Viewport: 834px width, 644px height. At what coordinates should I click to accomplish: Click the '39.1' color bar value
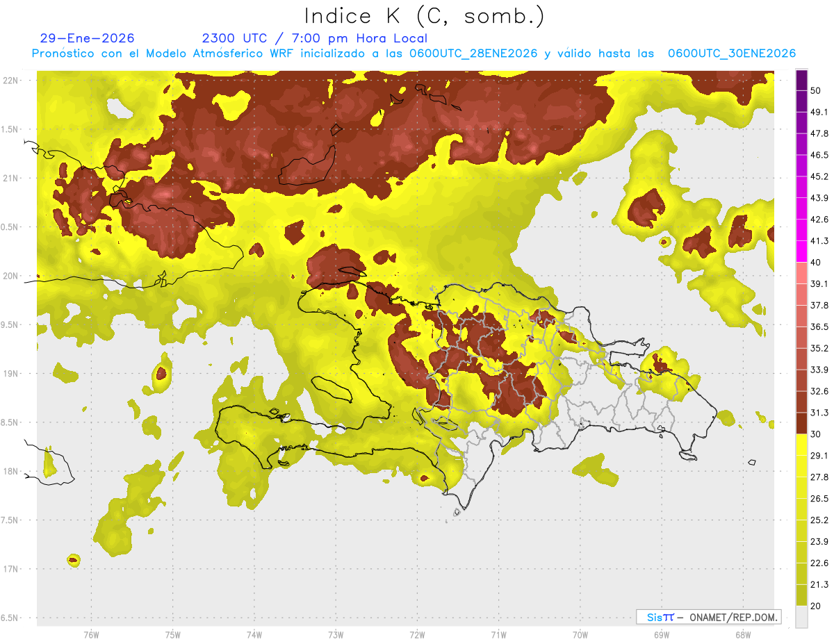click(x=819, y=284)
